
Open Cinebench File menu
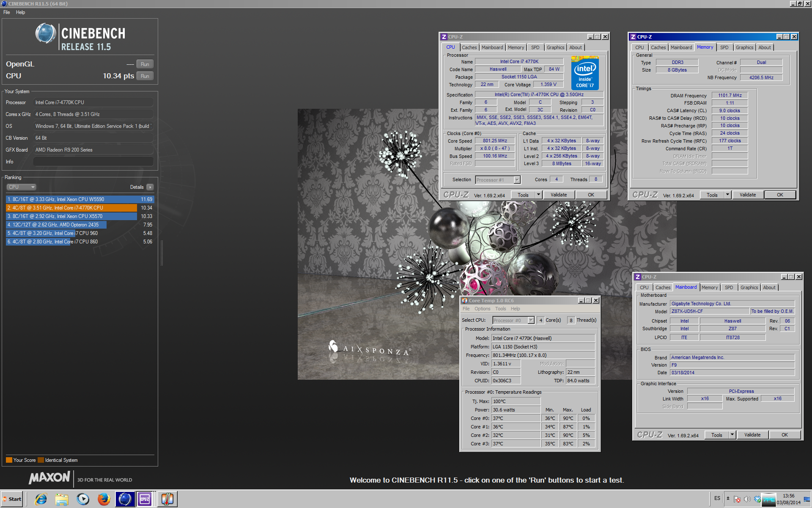(x=6, y=12)
